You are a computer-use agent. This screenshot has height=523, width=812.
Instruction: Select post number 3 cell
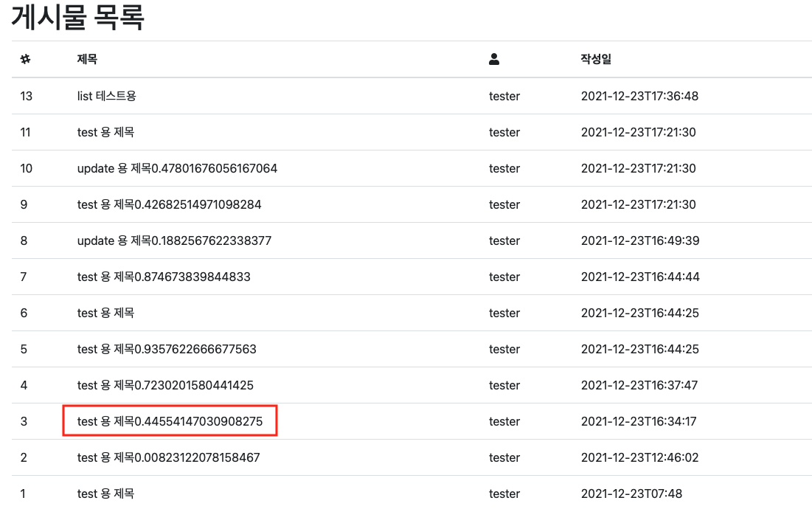tap(24, 421)
